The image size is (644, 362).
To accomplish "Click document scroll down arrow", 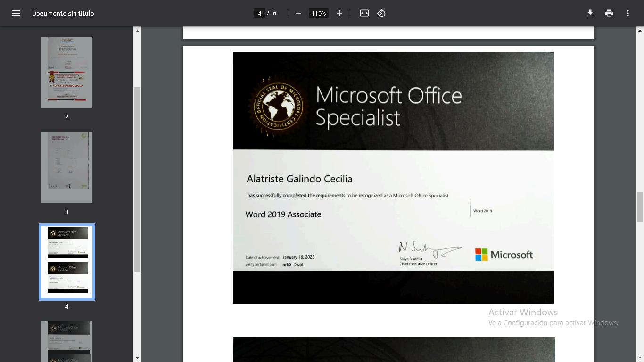I will (x=640, y=358).
